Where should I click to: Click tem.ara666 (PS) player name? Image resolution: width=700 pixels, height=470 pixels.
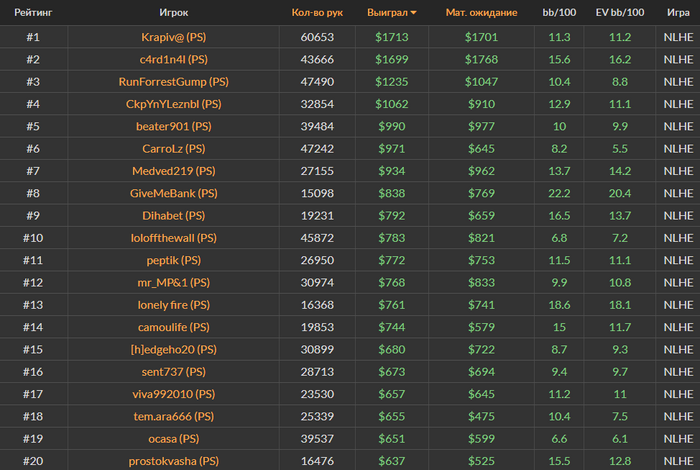point(174,416)
